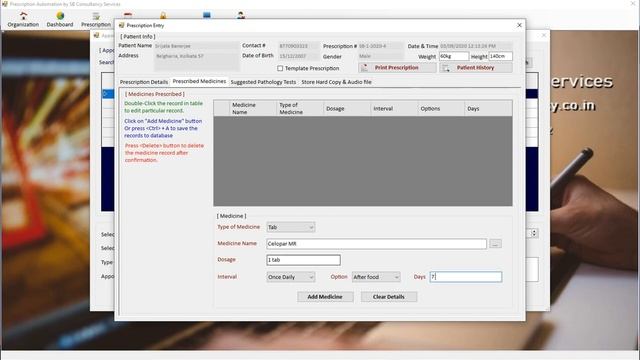This screenshot has width=640, height=360.
Task: Open the Dashboard toolbar icon
Action: (60, 20)
